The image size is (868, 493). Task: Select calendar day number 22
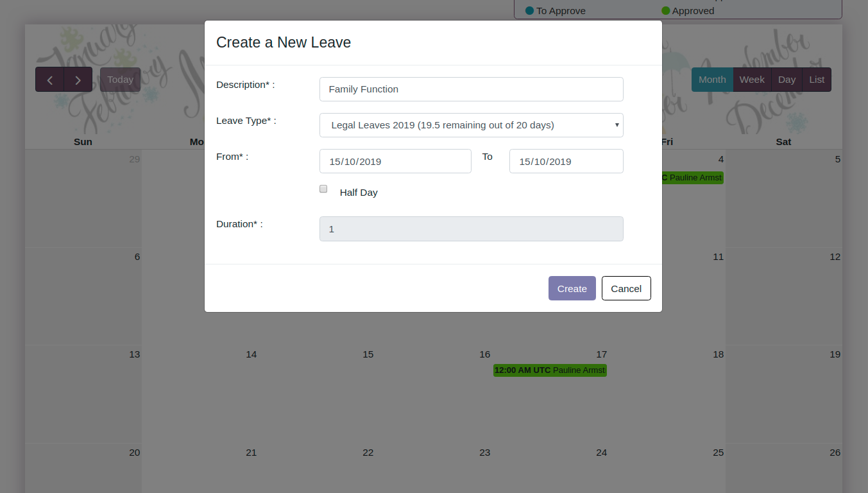pos(368,453)
